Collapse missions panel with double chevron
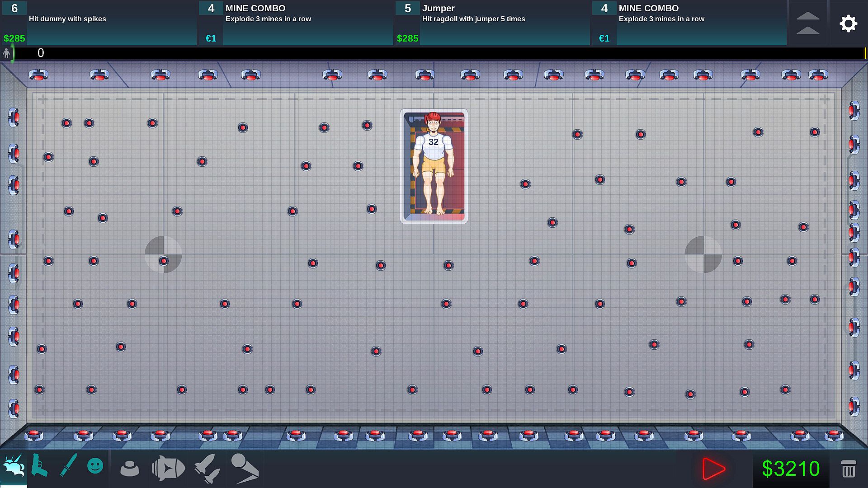This screenshot has height=488, width=868. [807, 23]
